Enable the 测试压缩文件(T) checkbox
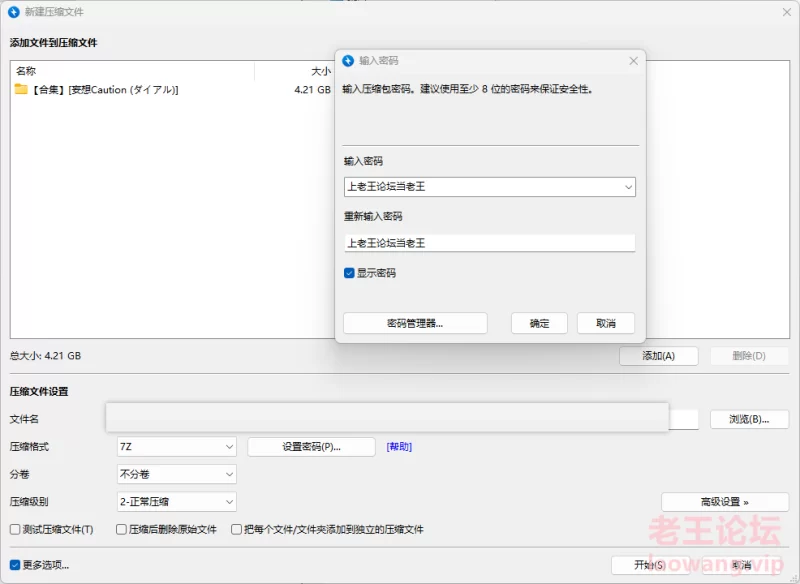The height and width of the screenshot is (584, 800). point(15,529)
